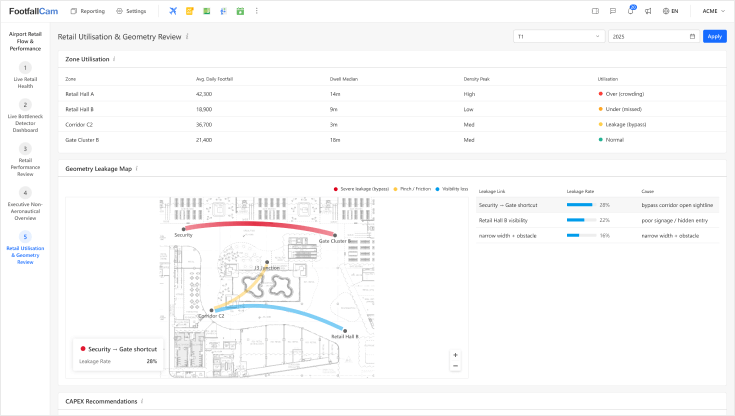Open the chat messages icon
The height and width of the screenshot is (416, 735).
(x=613, y=11)
